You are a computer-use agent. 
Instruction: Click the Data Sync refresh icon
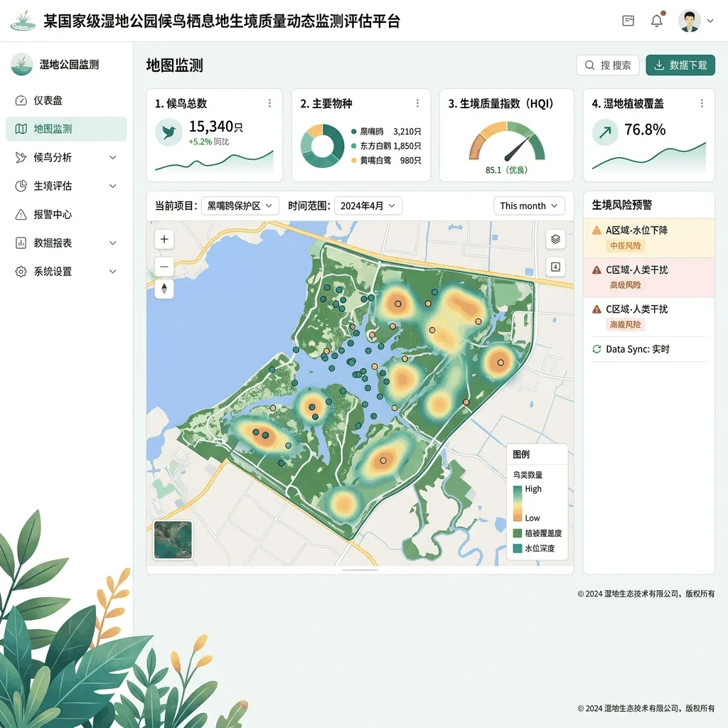pyautogui.click(x=596, y=349)
